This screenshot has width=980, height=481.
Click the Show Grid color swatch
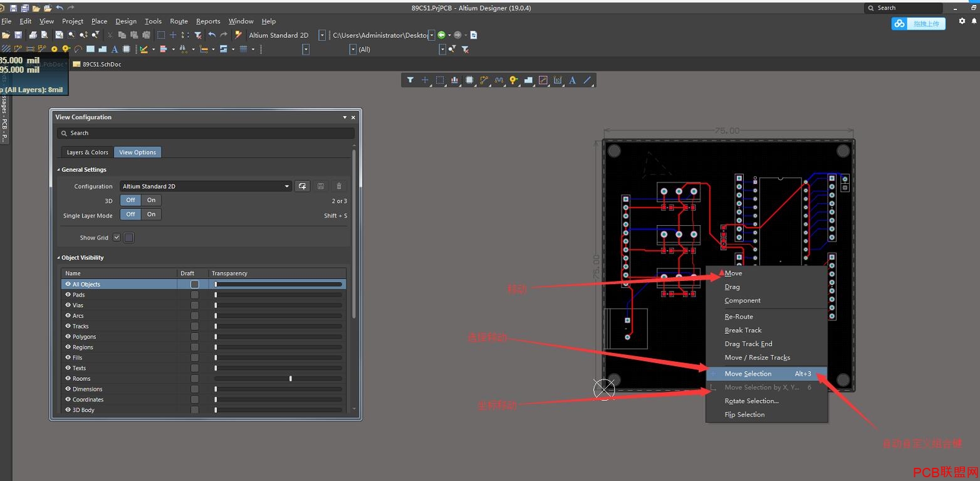pos(129,238)
